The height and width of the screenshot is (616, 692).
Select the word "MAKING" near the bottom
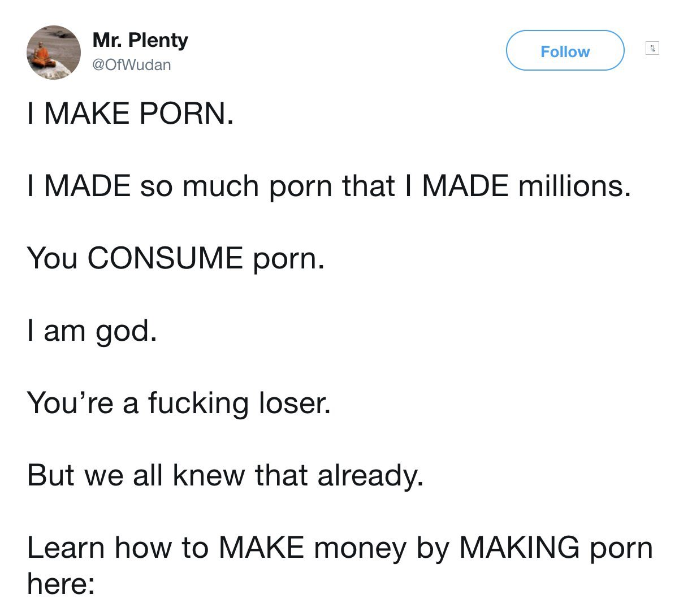[519, 548]
